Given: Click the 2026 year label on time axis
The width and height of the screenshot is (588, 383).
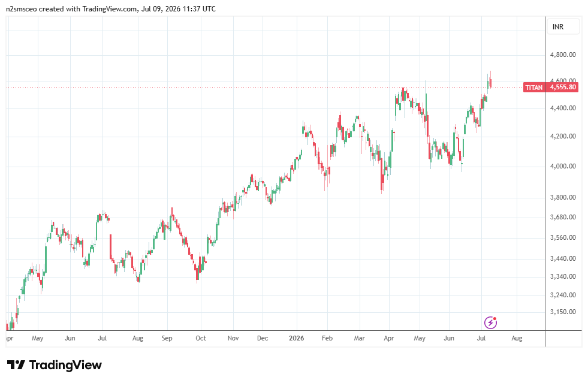Looking at the screenshot, I should [x=296, y=338].
